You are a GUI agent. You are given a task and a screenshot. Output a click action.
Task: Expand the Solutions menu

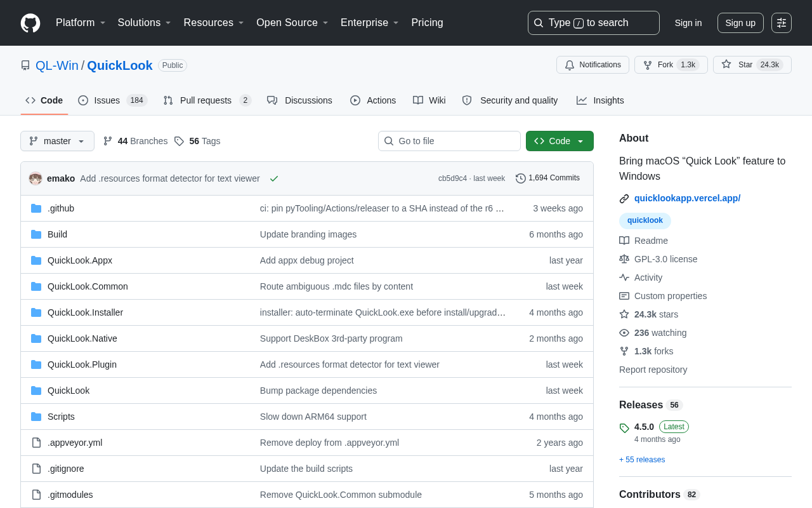click(x=145, y=23)
